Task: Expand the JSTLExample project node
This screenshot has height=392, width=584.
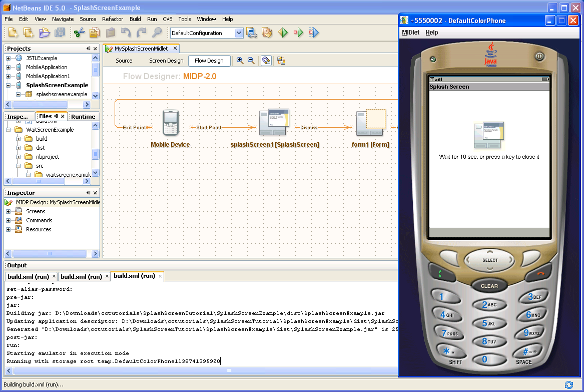Action: (x=8, y=58)
